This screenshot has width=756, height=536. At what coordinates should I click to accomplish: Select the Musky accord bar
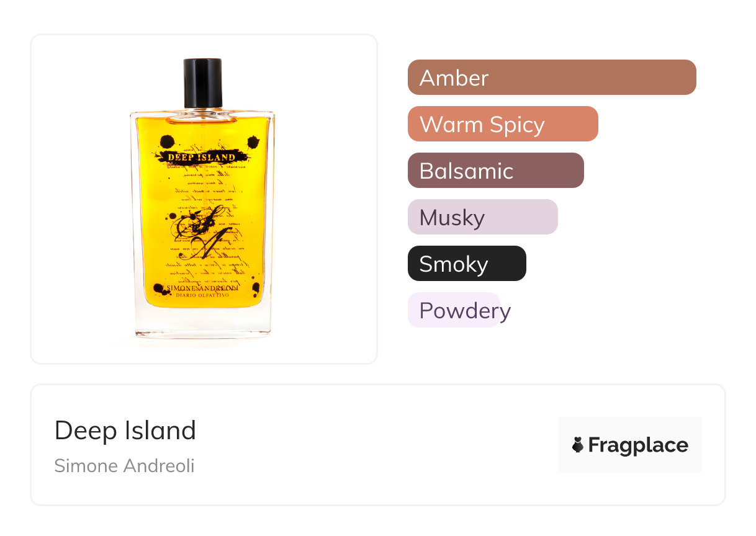click(x=483, y=217)
